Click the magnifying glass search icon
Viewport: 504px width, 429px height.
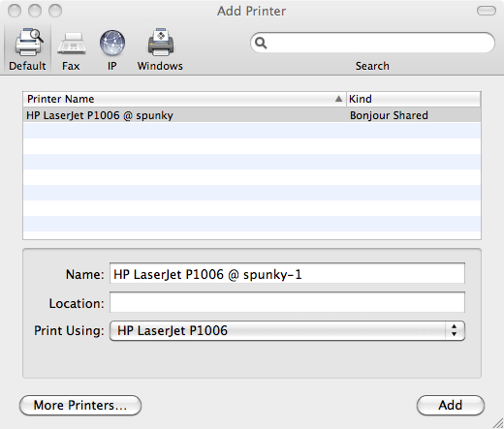tap(261, 43)
